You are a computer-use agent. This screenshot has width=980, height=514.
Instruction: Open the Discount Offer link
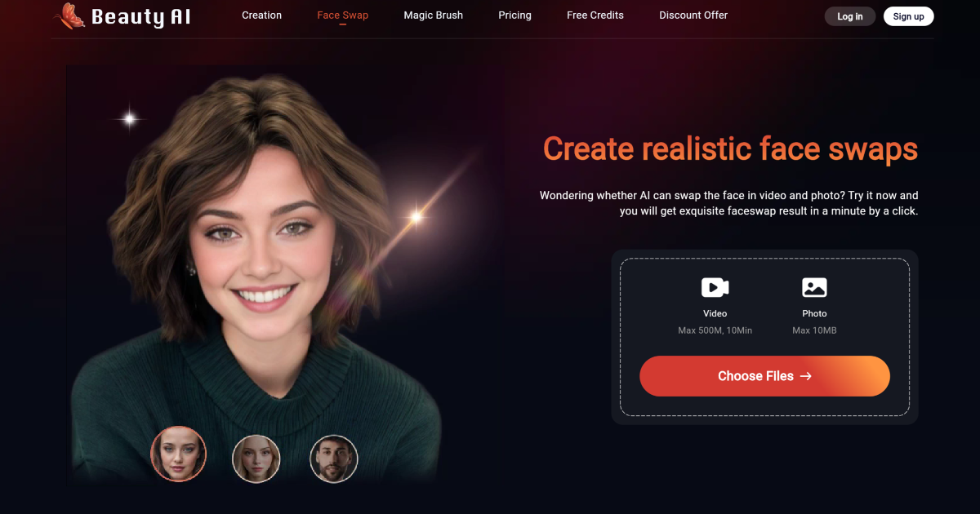(x=693, y=16)
